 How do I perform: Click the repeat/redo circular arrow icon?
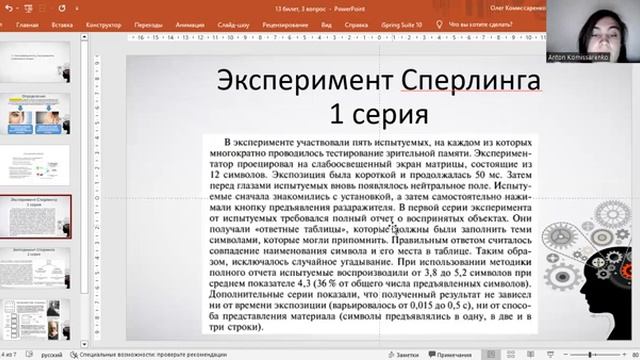click(62, 8)
